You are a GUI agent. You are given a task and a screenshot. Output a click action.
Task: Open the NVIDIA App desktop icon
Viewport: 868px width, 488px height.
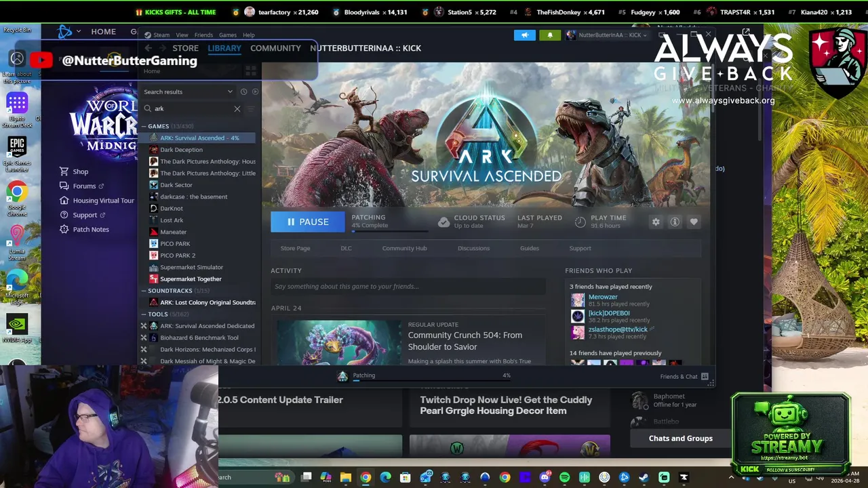coord(17,329)
